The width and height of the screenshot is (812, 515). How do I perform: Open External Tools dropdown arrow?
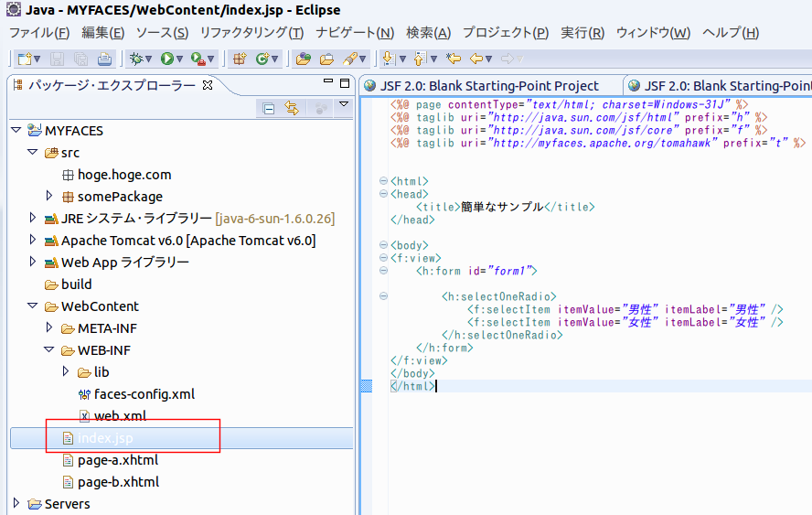pyautogui.click(x=210, y=59)
